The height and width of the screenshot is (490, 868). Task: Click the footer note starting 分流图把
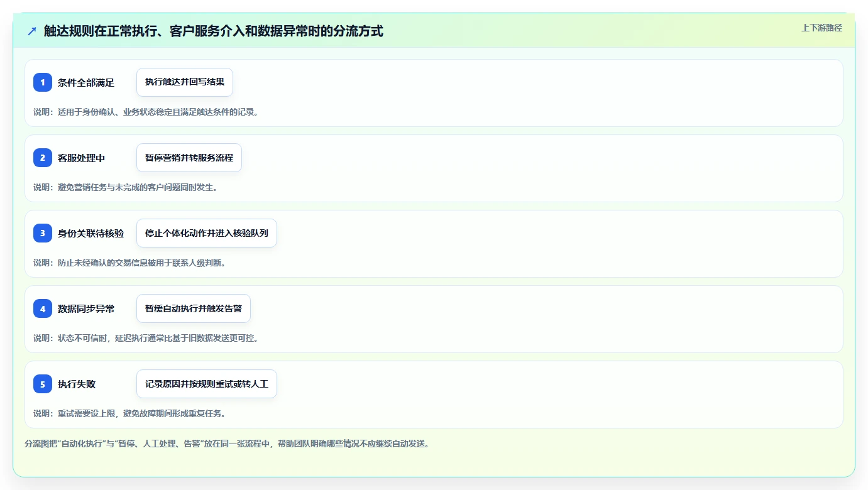pos(227,444)
